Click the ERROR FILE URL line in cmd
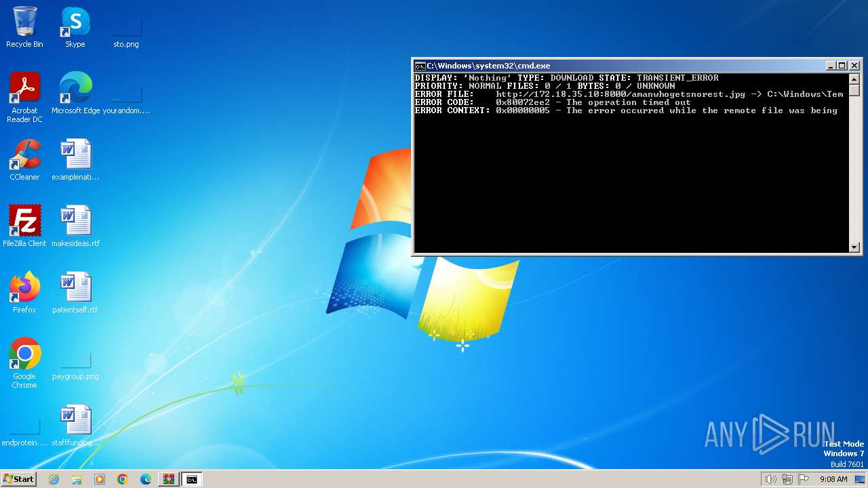 point(629,94)
